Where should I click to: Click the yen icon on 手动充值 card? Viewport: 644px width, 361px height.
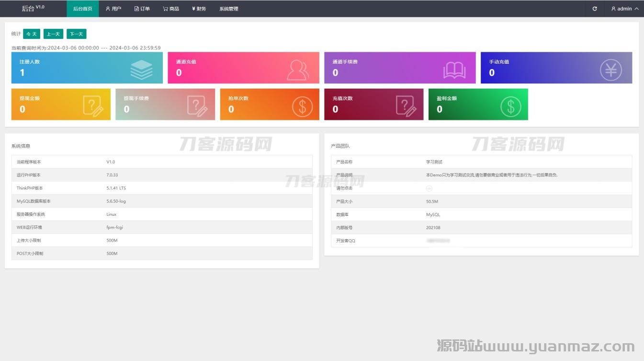tap(610, 70)
